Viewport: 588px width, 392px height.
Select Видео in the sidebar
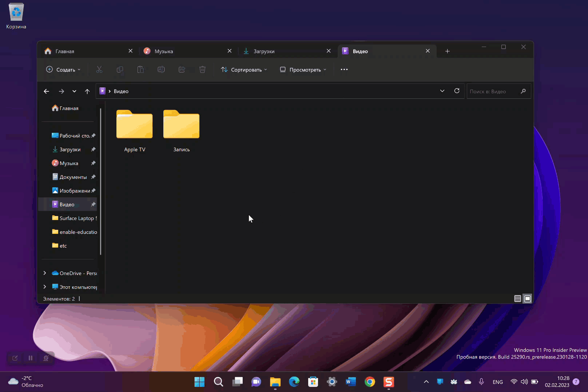tap(68, 204)
